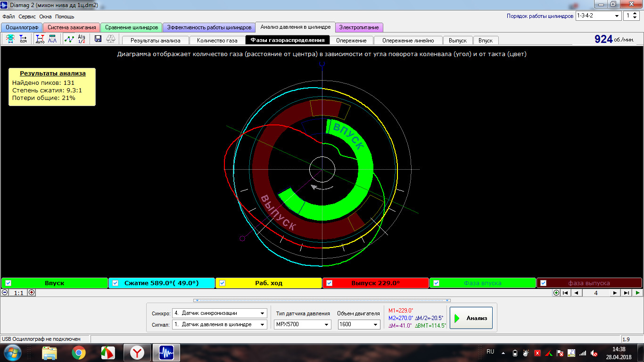Uncheck the Раб. ход checkbox
This screenshot has height=362, width=644.
tap(223, 283)
